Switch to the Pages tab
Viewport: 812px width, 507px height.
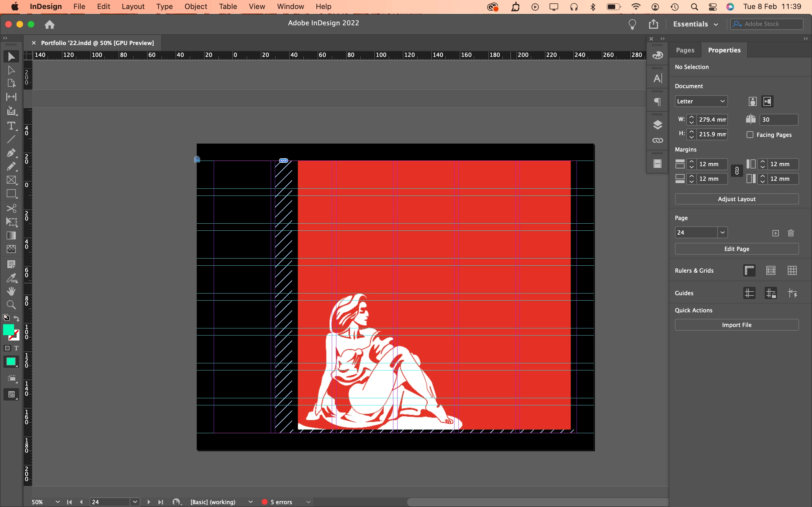pos(685,50)
